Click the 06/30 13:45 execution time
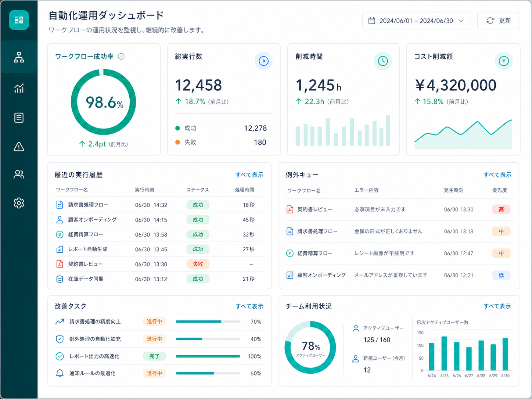The height and width of the screenshot is (399, 532). coord(151,249)
